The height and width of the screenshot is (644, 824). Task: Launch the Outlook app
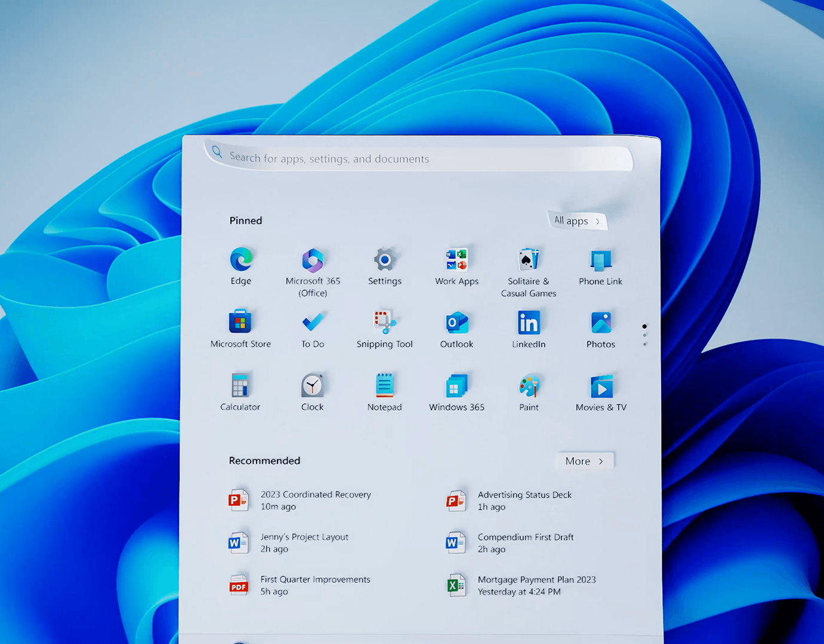(457, 323)
